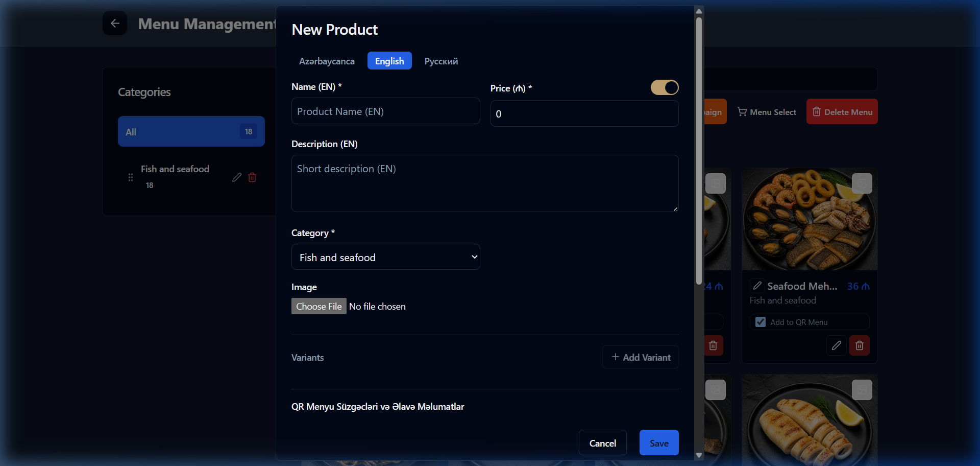
Task: Select the All categories filter
Action: click(191, 131)
